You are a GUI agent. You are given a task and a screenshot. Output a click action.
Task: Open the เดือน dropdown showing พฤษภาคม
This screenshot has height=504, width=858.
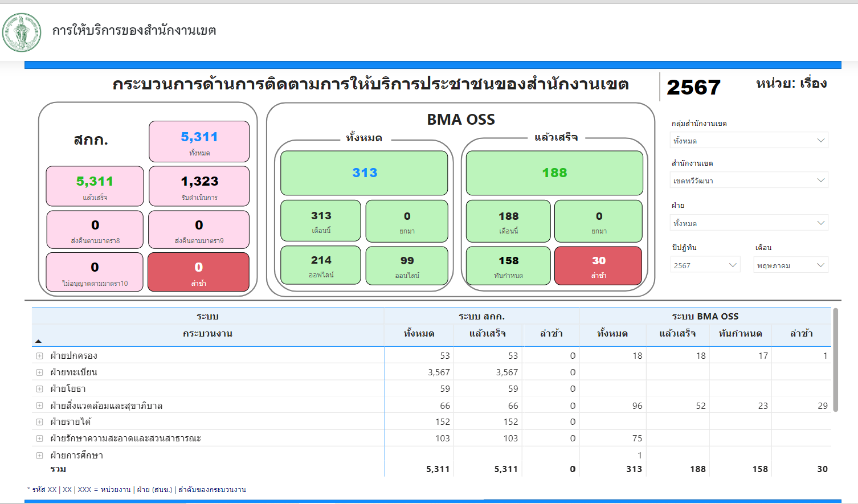click(x=791, y=265)
